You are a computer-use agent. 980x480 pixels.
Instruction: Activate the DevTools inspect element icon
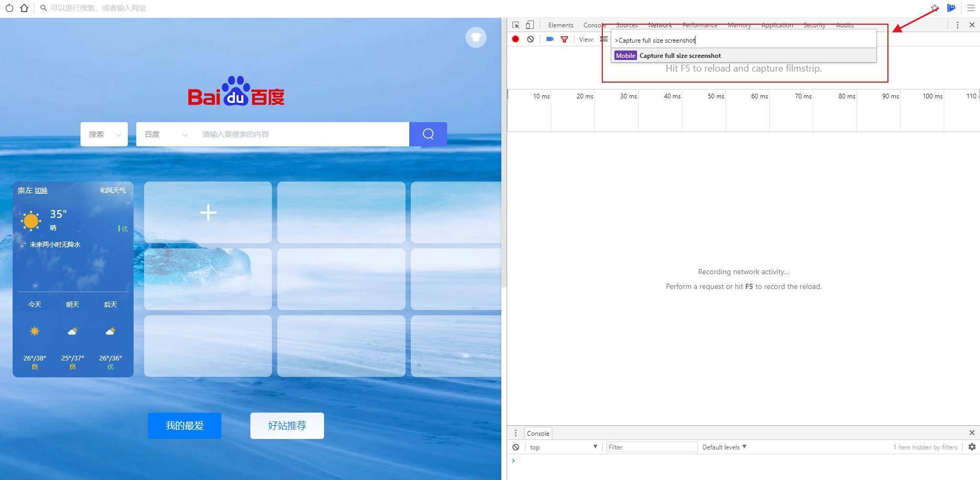pos(516,25)
